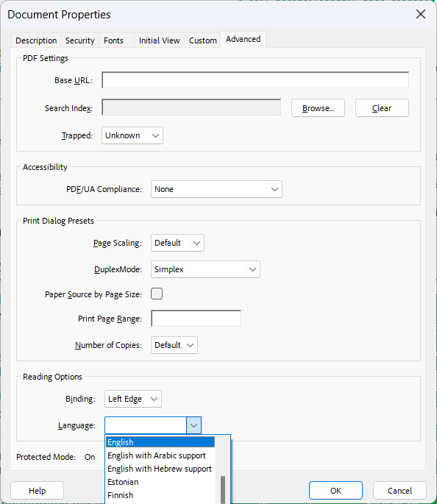Expand the Binding dropdown
The width and height of the screenshot is (437, 504).
(x=133, y=399)
